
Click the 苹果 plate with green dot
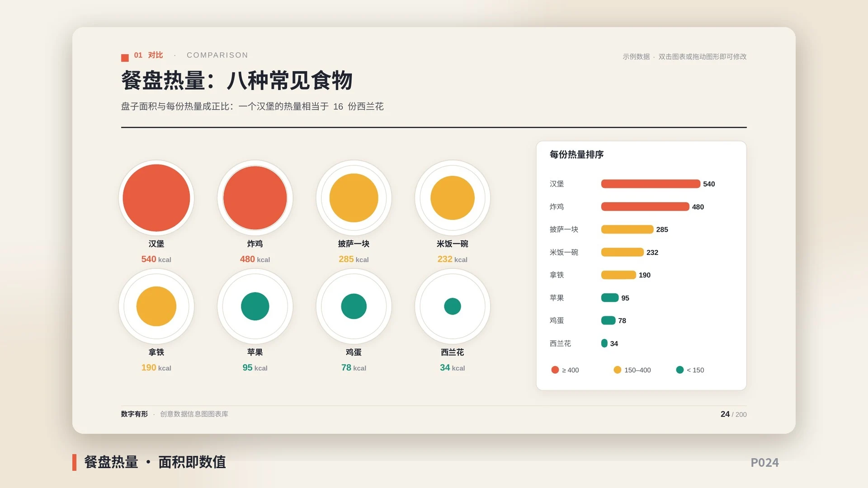(255, 306)
